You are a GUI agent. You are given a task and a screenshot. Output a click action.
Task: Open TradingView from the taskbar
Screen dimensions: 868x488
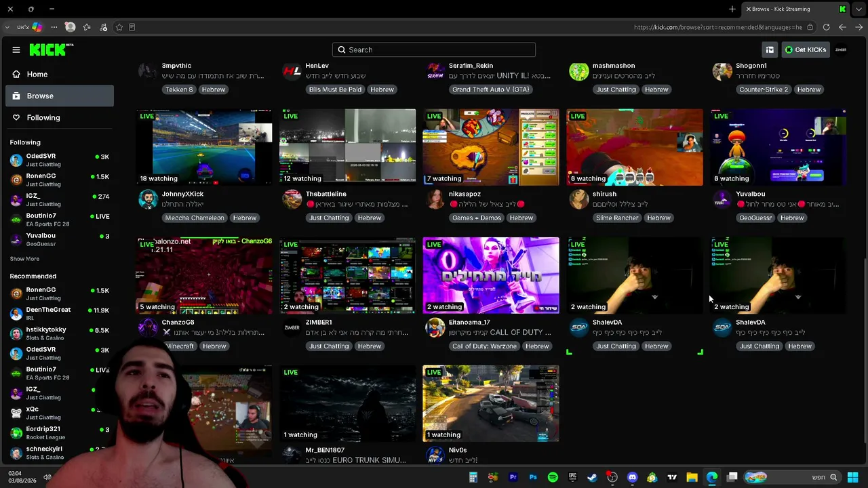click(672, 477)
